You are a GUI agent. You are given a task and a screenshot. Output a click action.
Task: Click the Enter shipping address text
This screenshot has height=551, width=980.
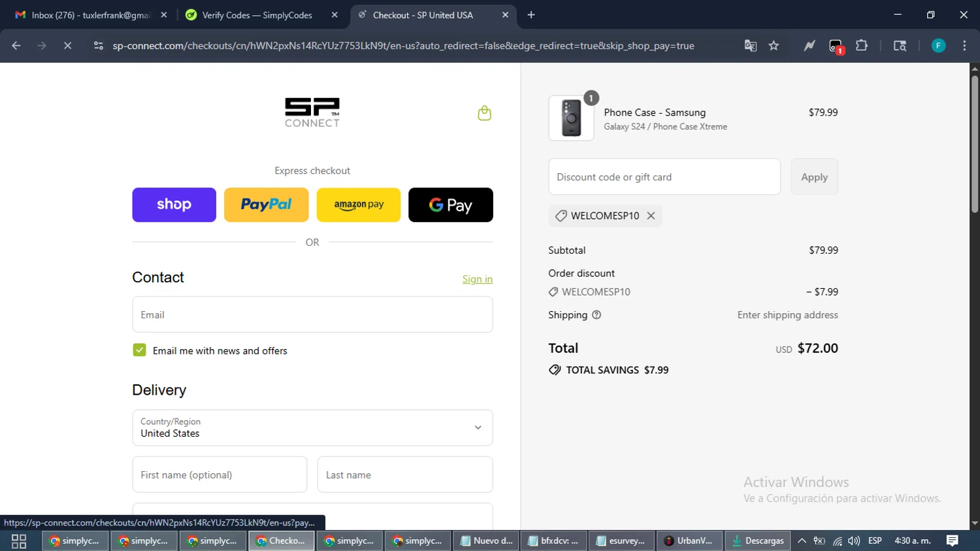click(x=787, y=315)
